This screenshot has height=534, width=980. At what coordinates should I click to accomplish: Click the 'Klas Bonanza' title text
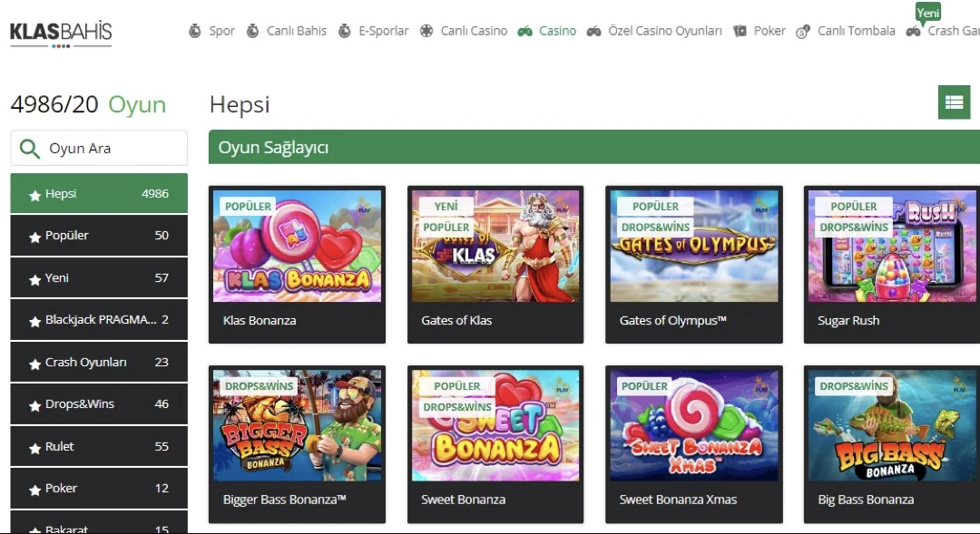click(x=260, y=320)
